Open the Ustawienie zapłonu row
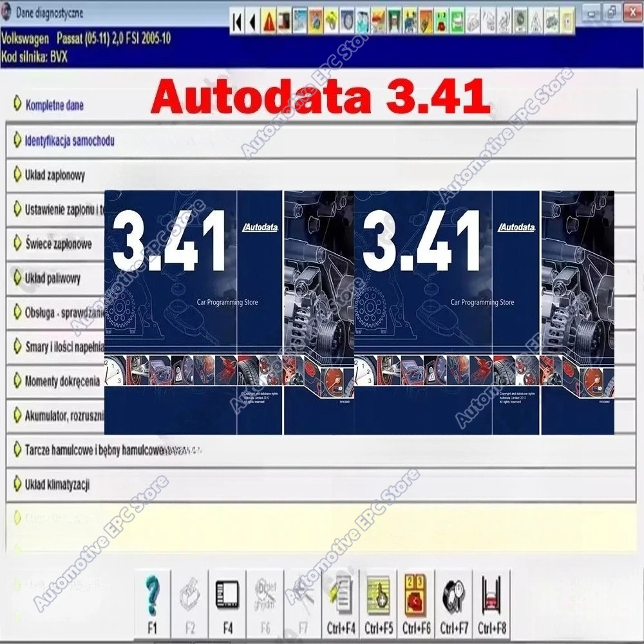The image size is (644, 644). (x=55, y=209)
